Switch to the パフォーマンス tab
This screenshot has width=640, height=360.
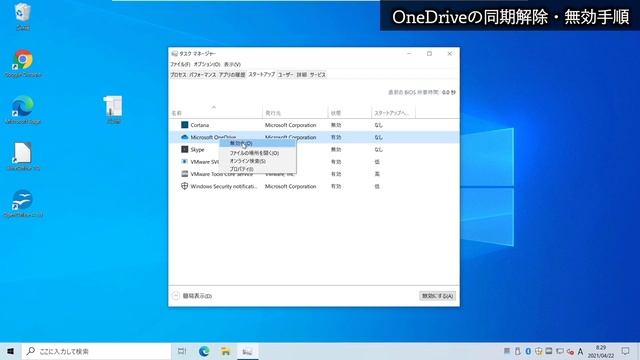202,75
